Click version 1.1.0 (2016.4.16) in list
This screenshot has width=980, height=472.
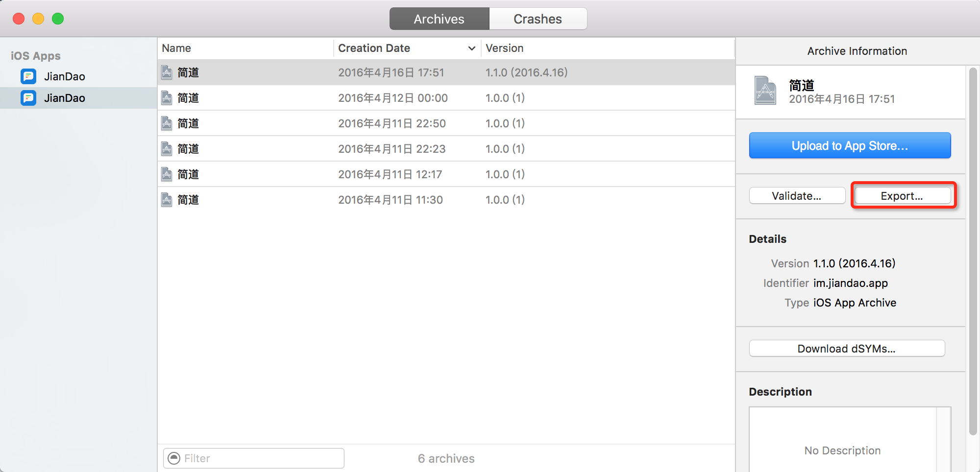coord(526,72)
